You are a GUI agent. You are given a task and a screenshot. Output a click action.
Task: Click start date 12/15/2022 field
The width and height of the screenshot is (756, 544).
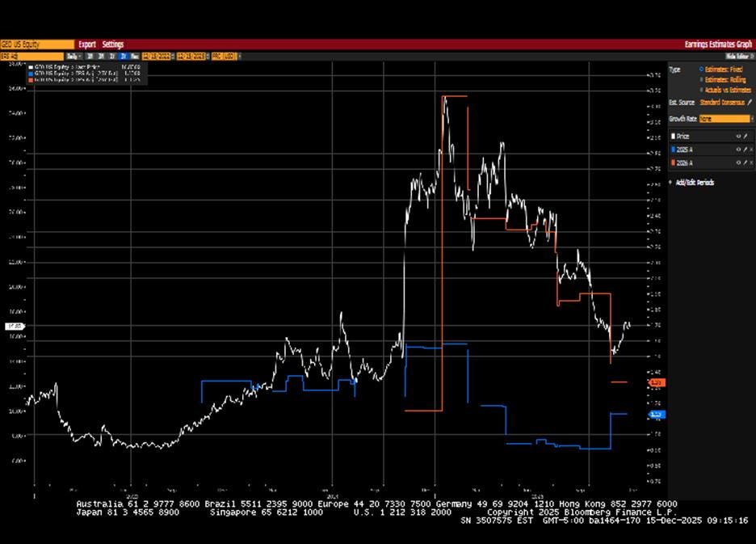[x=156, y=57]
